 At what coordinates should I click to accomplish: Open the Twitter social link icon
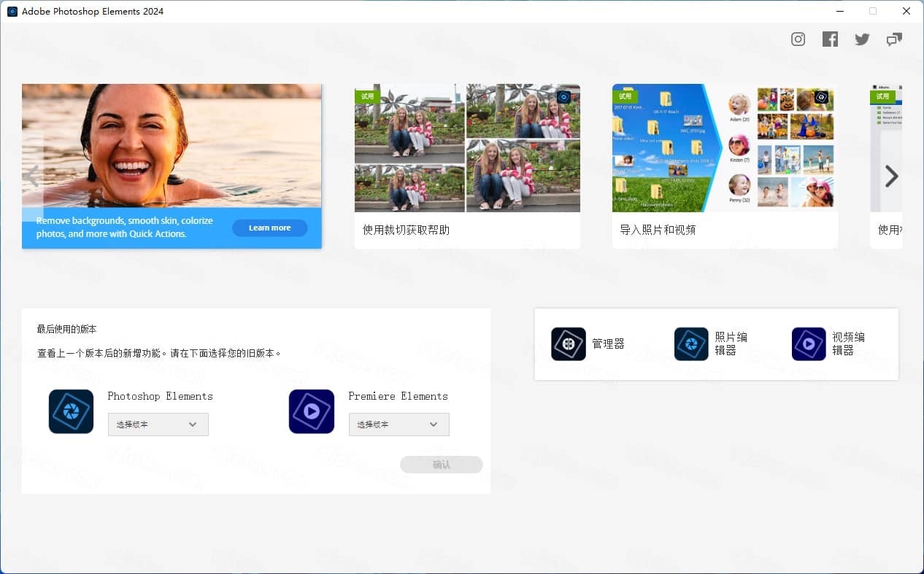862,39
